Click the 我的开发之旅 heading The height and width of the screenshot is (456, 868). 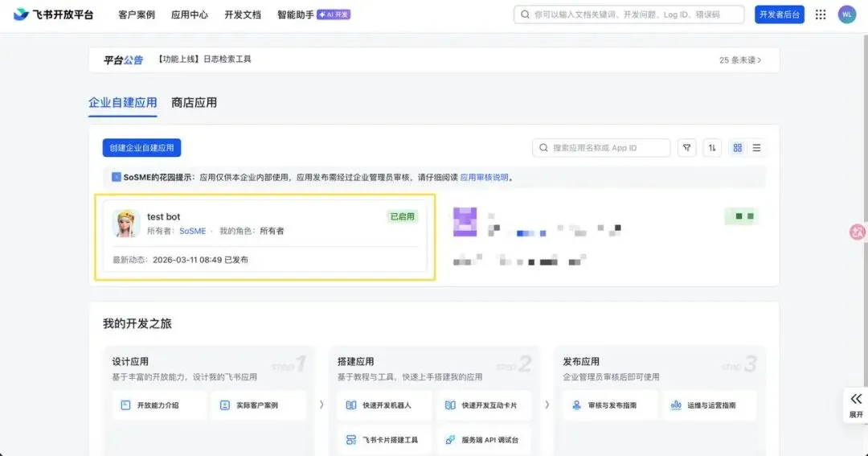[137, 323]
